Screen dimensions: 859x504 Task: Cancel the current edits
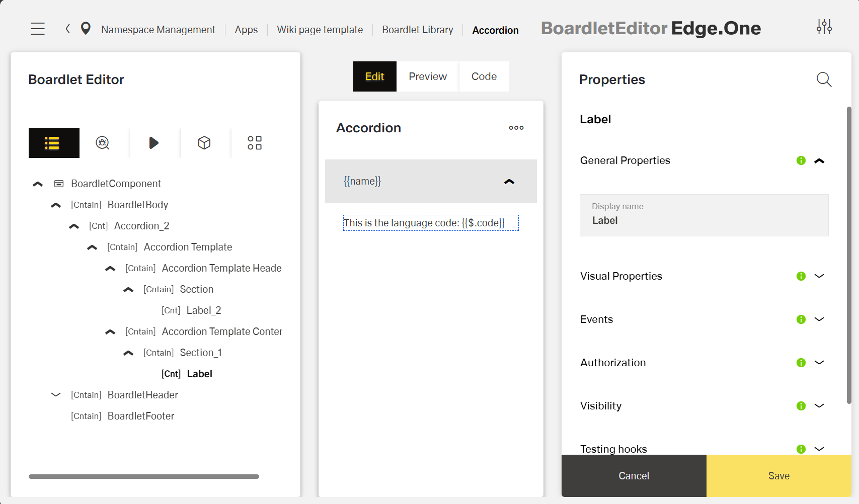click(x=634, y=475)
